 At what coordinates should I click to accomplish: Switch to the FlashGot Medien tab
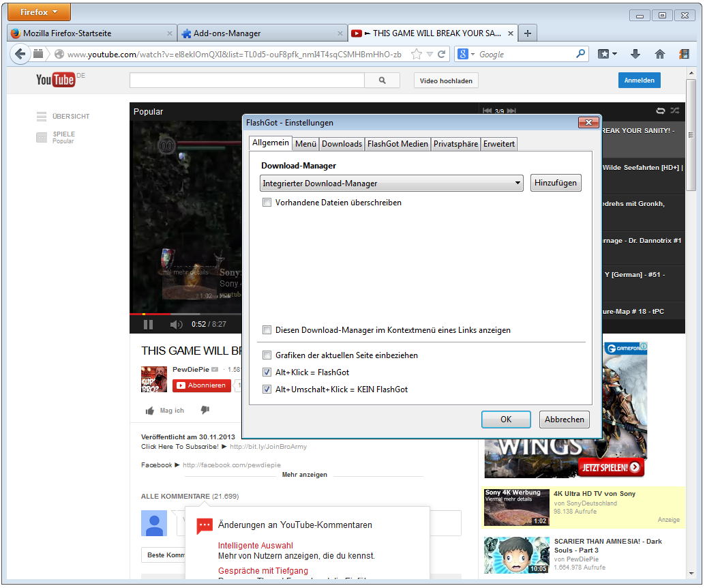(x=397, y=144)
